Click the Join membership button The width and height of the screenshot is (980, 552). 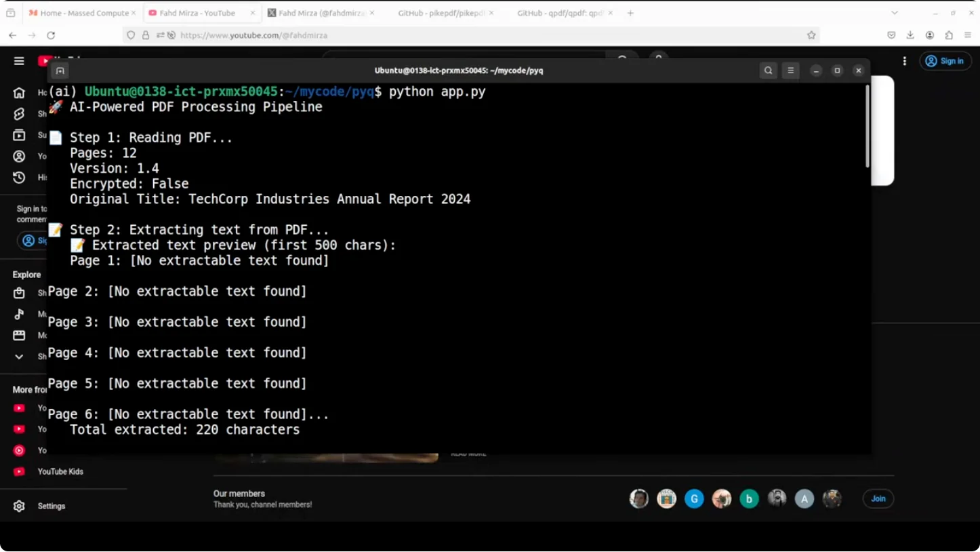coord(878,498)
